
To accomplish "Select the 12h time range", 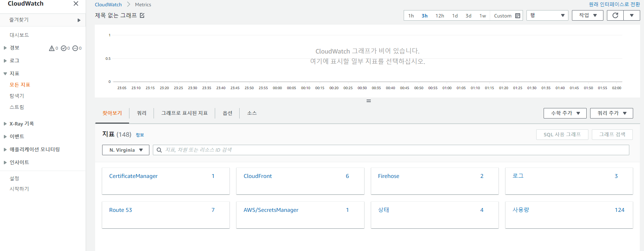I will [440, 16].
